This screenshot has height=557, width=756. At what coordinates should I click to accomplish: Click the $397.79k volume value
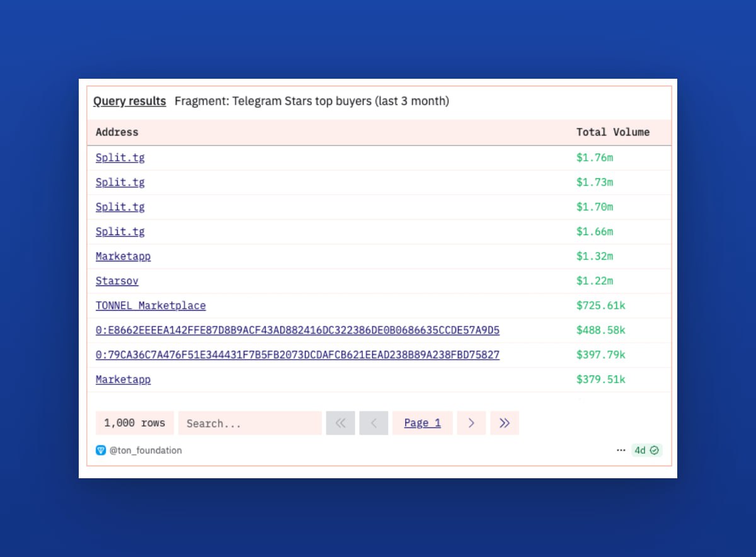point(601,355)
